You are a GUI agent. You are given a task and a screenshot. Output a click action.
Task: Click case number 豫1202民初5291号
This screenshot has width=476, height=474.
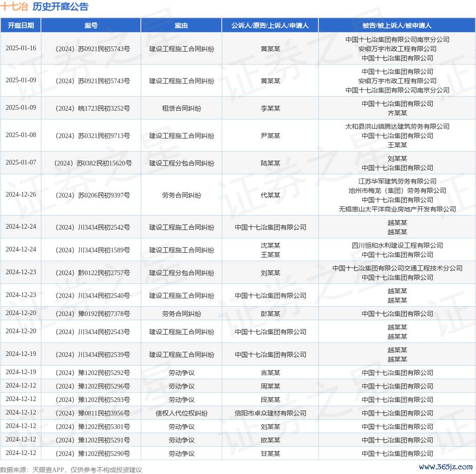(93, 440)
